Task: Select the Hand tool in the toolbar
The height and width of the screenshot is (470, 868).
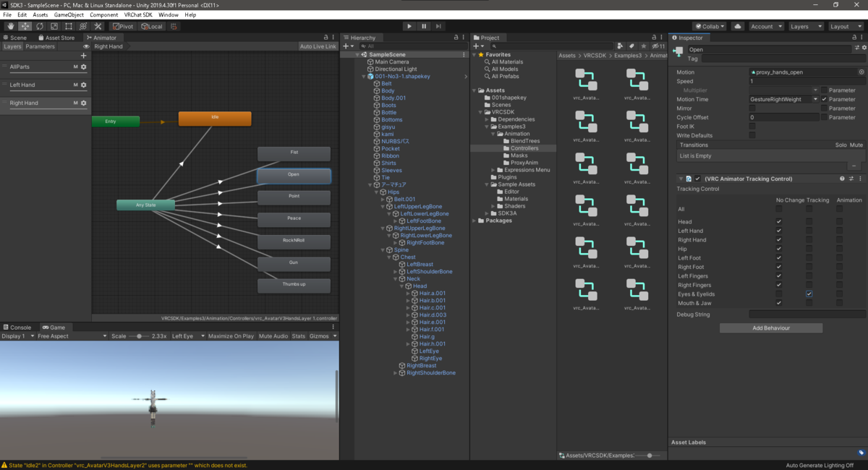Action: pos(10,26)
